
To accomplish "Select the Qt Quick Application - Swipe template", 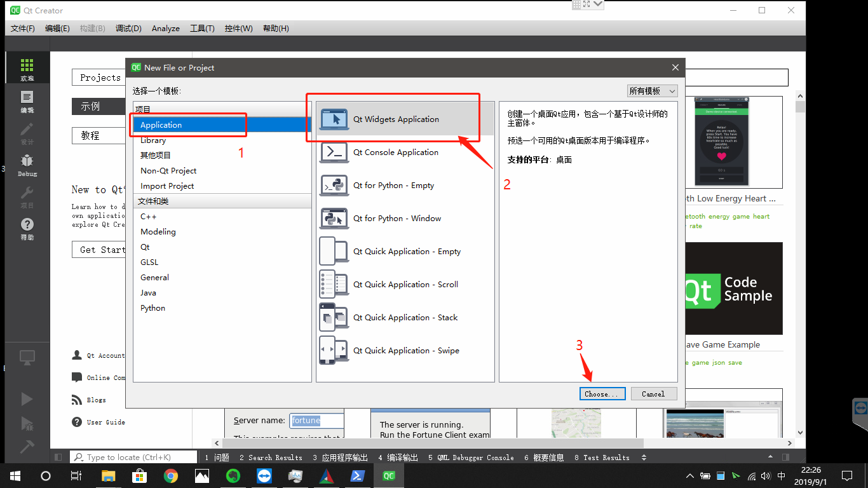I will tap(407, 350).
